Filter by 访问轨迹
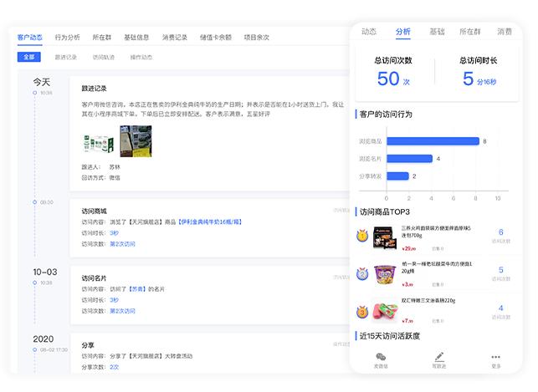The width and height of the screenshot is (538, 392). [104, 57]
